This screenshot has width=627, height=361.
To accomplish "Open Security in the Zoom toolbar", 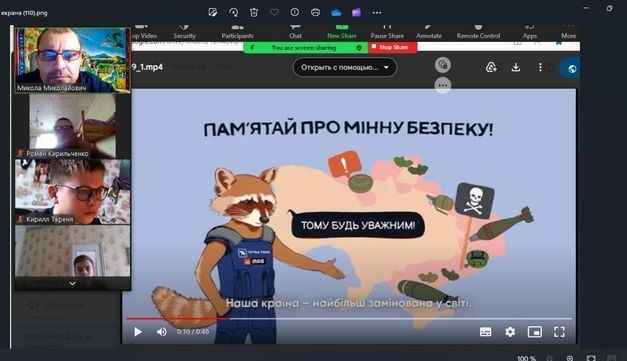I will [184, 32].
